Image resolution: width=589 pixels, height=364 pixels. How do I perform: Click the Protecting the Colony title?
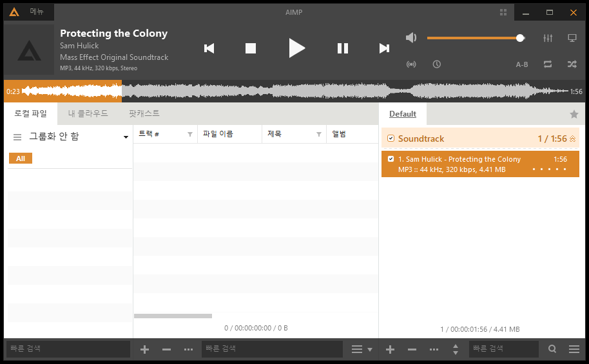point(114,34)
